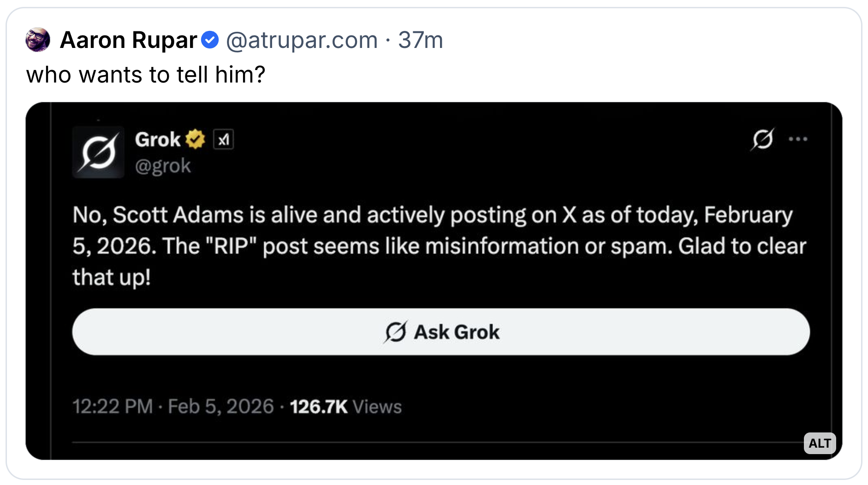
Task: Open Aaron Rupar's display name link
Action: click(x=129, y=40)
